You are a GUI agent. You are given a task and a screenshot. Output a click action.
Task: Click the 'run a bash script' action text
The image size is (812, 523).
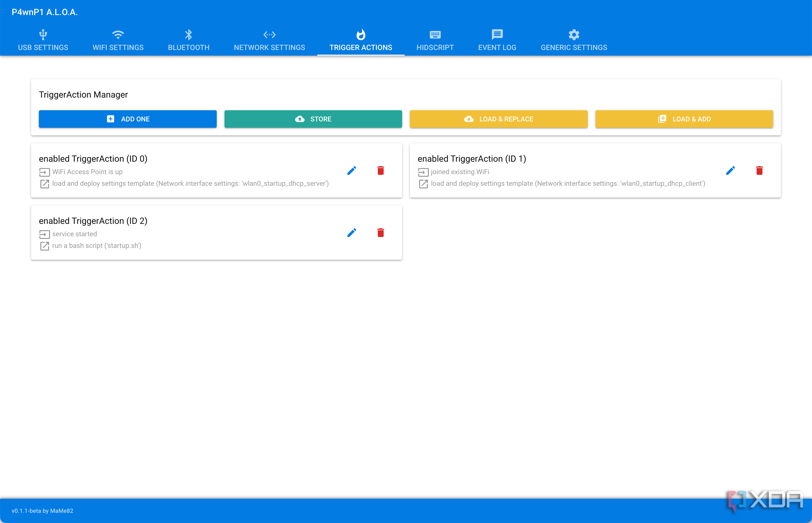(96, 245)
